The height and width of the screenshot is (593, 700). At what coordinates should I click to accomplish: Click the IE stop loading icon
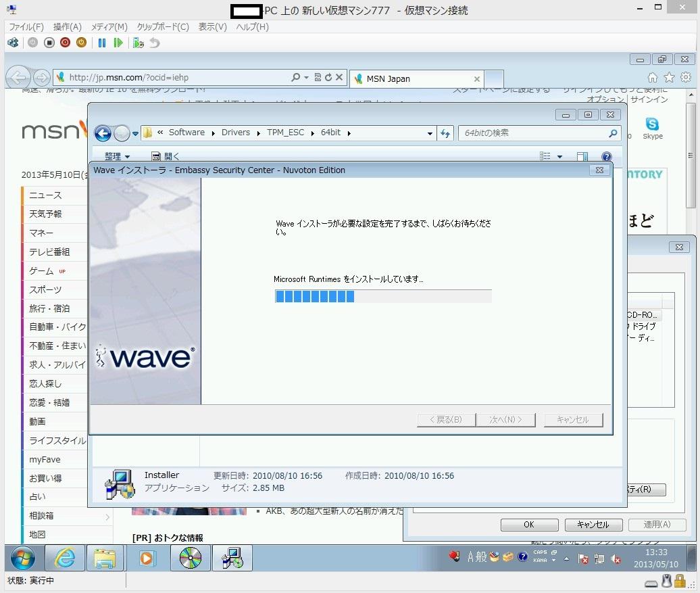point(339,77)
